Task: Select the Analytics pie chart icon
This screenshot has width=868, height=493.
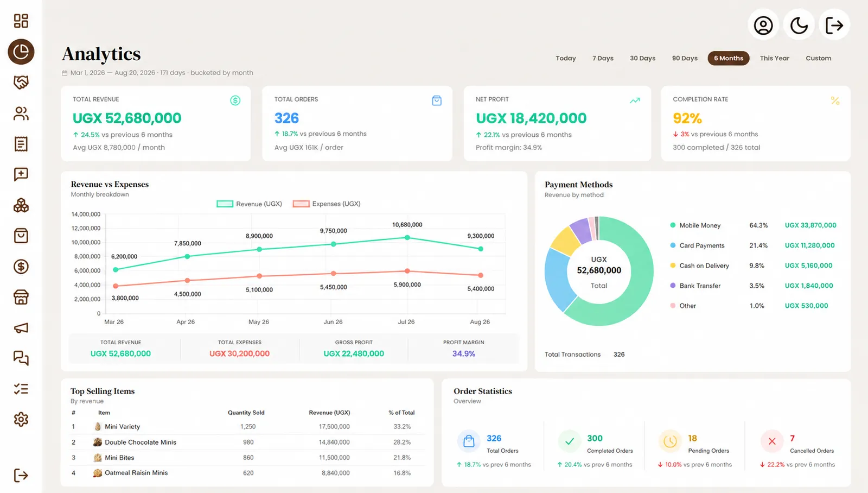Action: click(x=21, y=52)
